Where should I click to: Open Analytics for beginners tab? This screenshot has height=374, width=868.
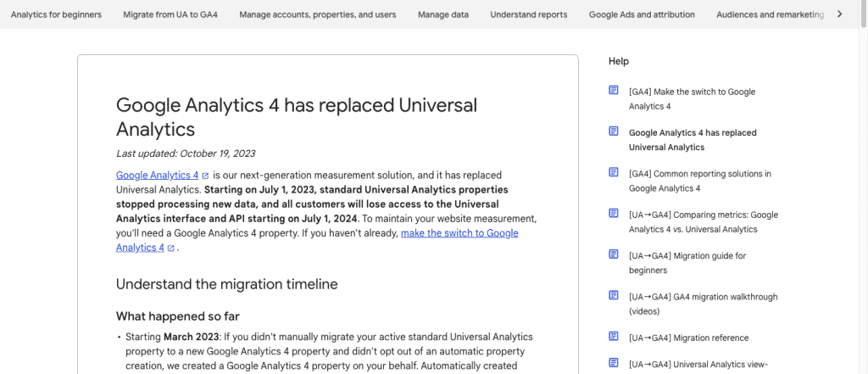(56, 14)
